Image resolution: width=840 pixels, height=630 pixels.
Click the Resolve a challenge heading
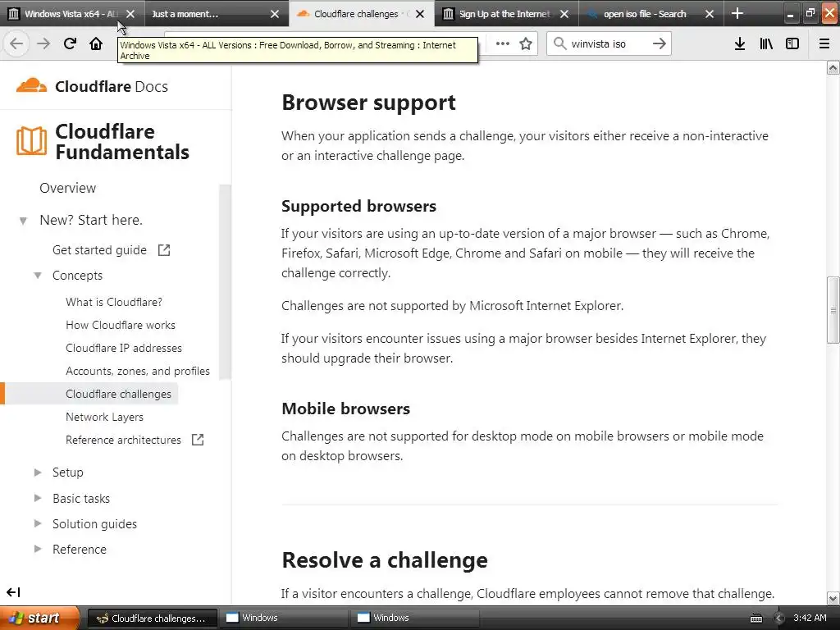[385, 560]
